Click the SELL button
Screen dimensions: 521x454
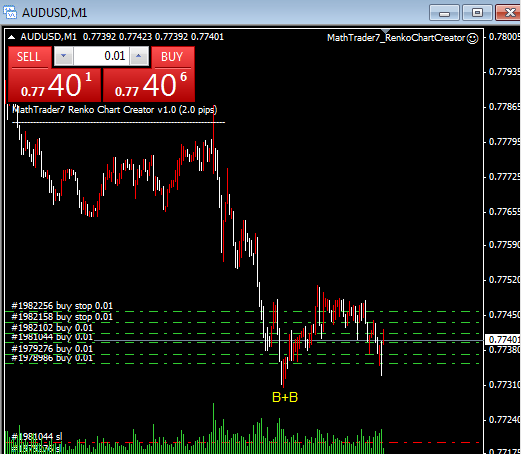[29, 57]
